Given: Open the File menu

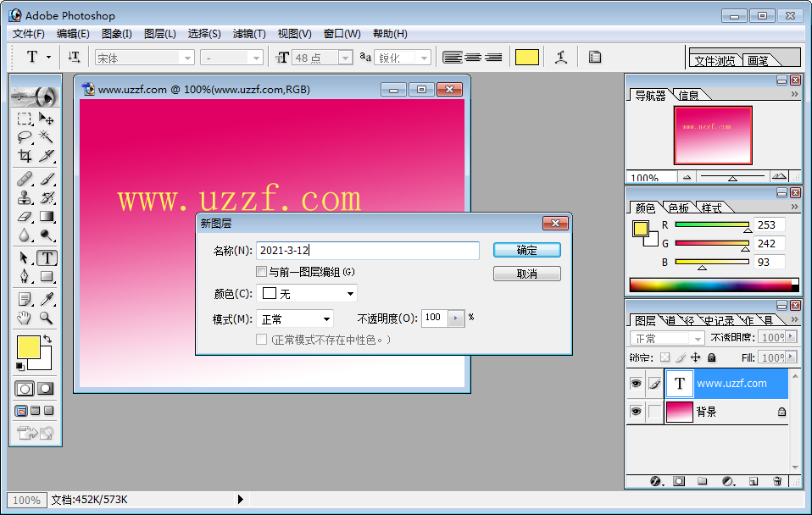Looking at the screenshot, I should coord(29,34).
